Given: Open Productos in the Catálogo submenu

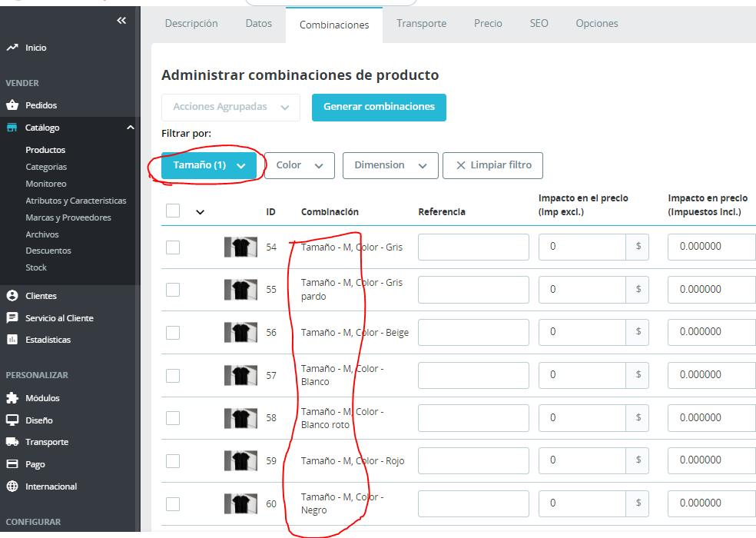Looking at the screenshot, I should [45, 150].
